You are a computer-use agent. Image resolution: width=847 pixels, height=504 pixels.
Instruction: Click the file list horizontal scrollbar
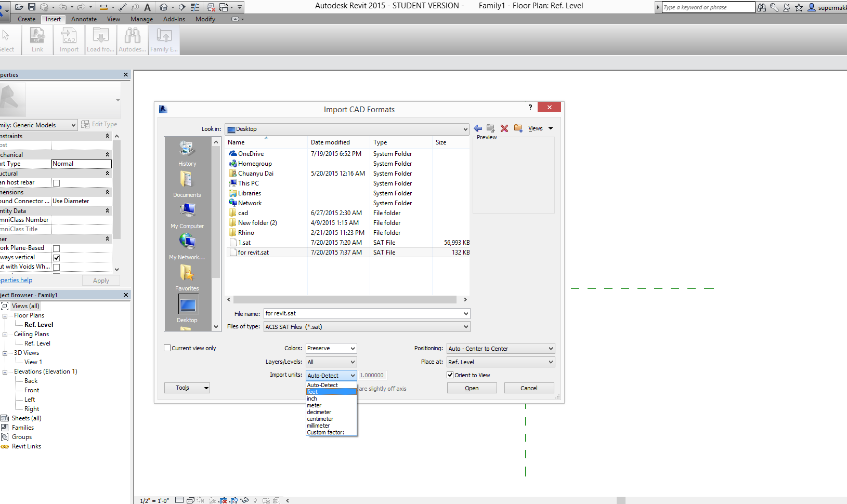tap(345, 299)
